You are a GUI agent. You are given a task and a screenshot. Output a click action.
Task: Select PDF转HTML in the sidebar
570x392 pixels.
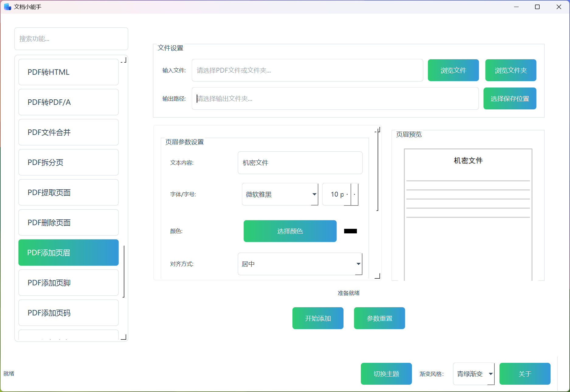click(68, 72)
